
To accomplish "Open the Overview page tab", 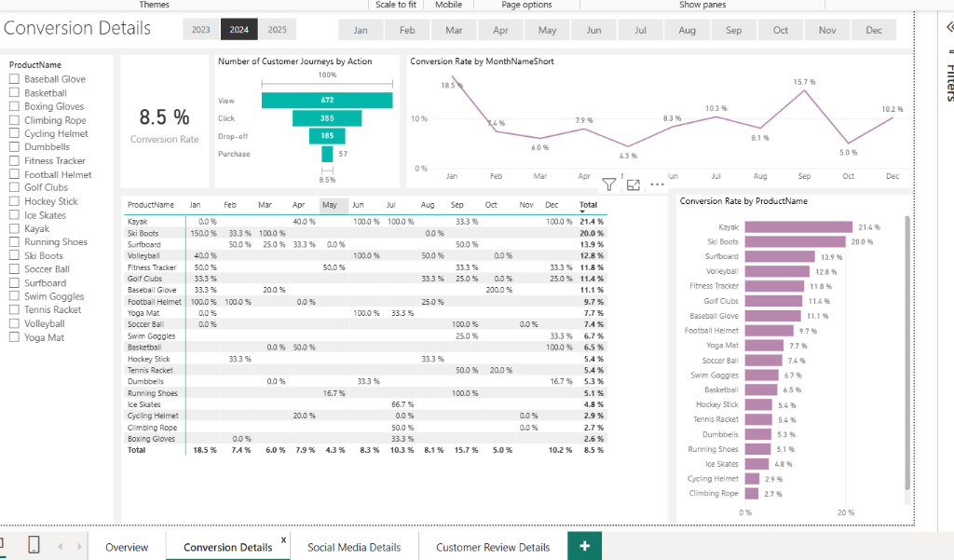I will click(x=127, y=547).
